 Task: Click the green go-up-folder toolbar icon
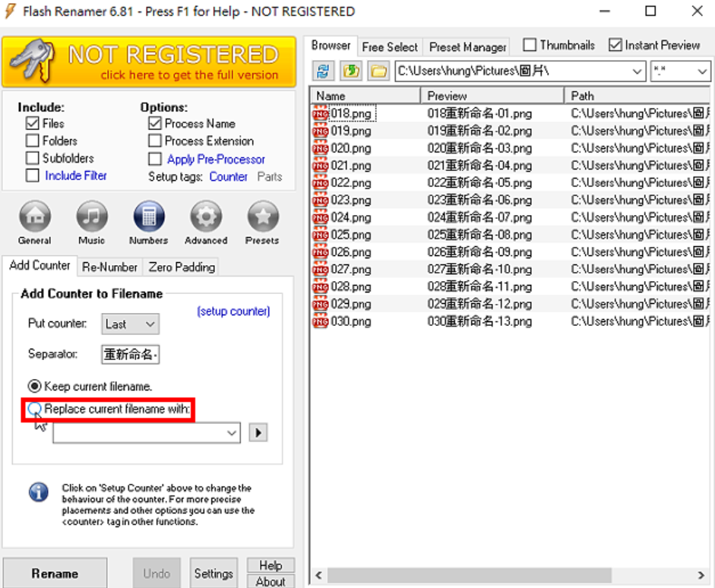click(351, 71)
